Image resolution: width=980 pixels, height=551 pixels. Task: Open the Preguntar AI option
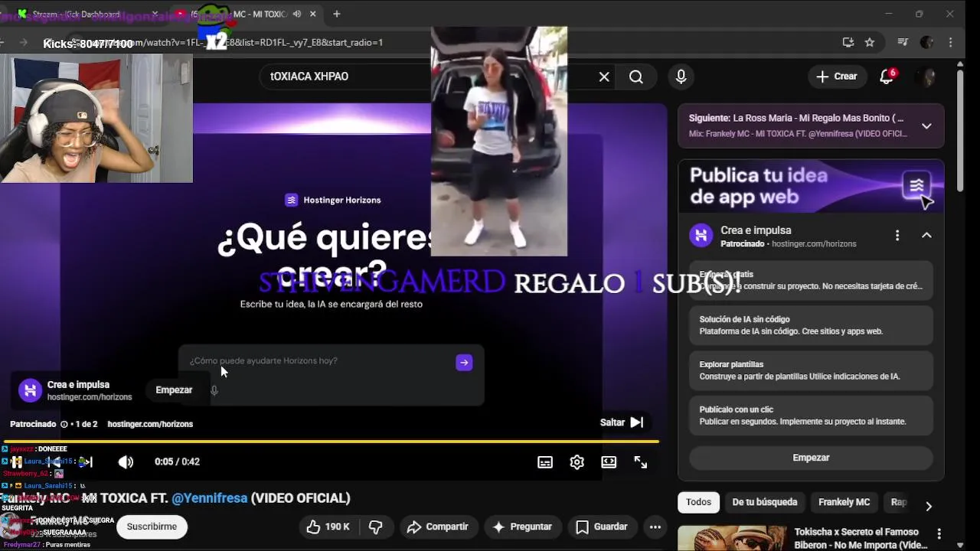click(521, 527)
